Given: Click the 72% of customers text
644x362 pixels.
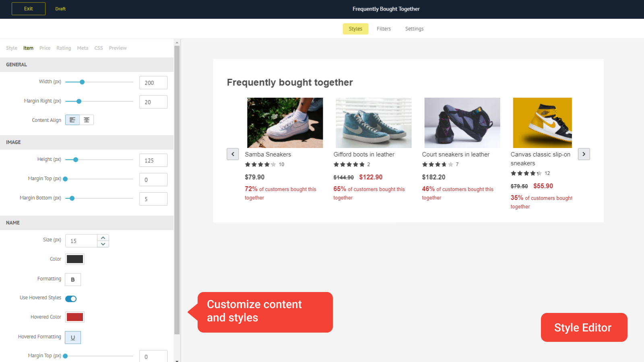Looking at the screenshot, I should point(281,193).
